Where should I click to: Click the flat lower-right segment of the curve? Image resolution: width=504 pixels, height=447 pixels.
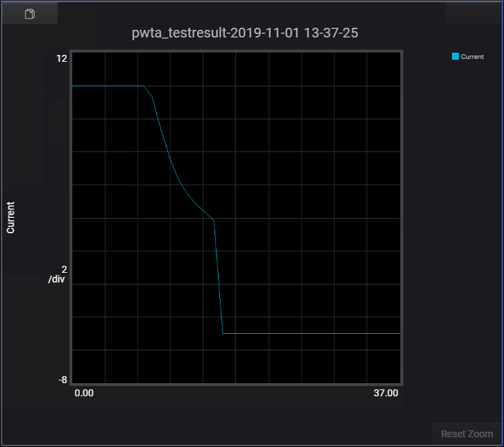point(312,333)
